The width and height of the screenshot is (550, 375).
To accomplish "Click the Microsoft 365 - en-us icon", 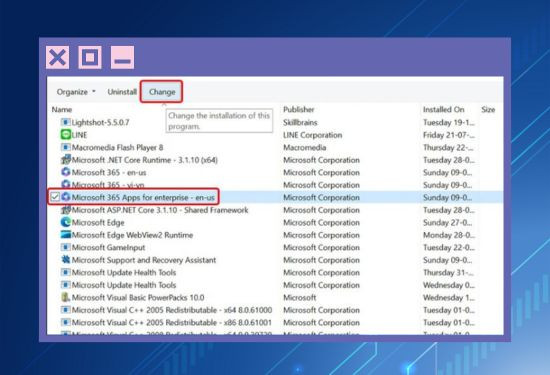I will (x=66, y=172).
